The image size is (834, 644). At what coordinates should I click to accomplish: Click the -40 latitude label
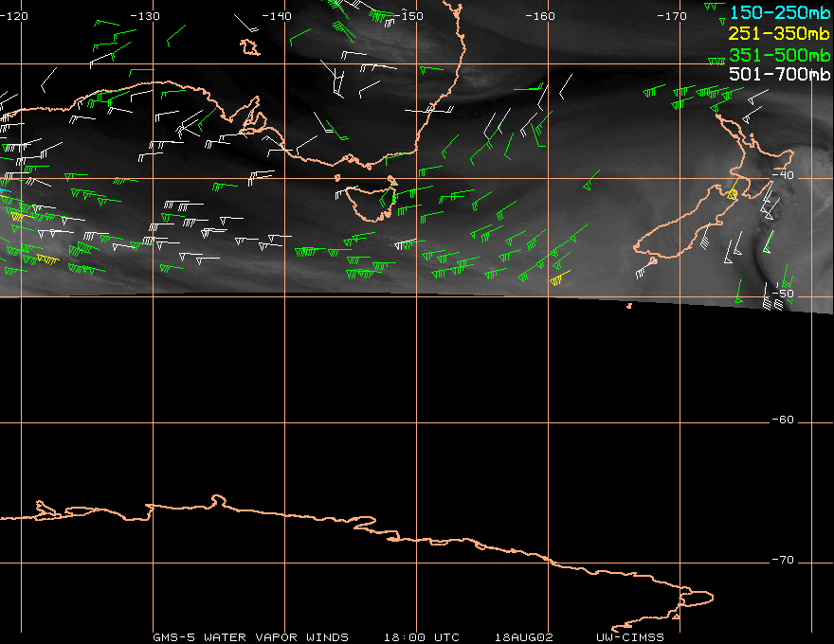783,175
